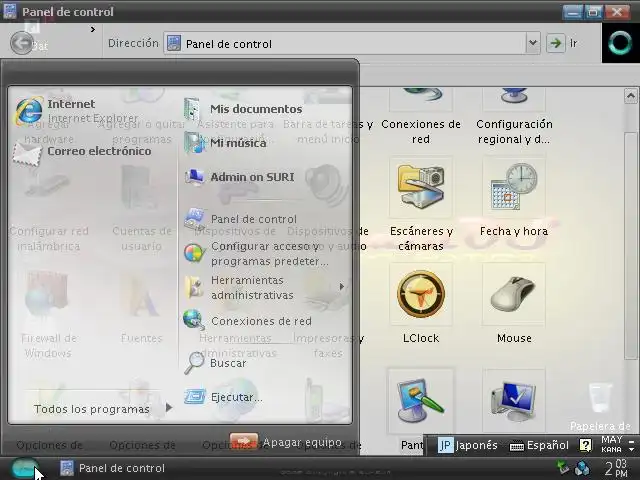Expand Todos los programas arrow
Viewport: 640px width, 480px height.
[169, 407]
